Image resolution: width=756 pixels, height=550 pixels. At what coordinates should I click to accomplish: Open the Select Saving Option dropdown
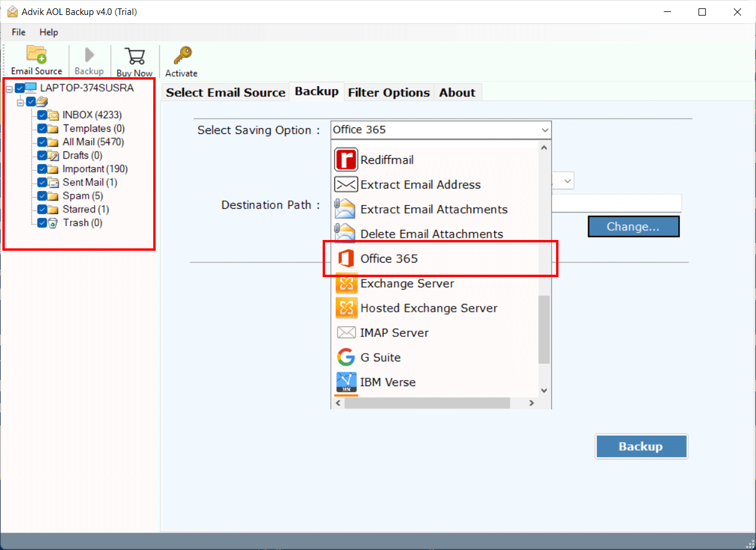(x=441, y=130)
